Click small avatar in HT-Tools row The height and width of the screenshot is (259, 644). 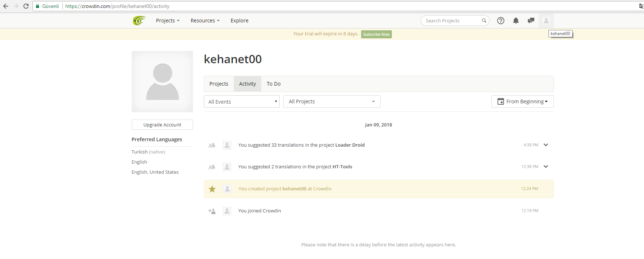(x=227, y=167)
